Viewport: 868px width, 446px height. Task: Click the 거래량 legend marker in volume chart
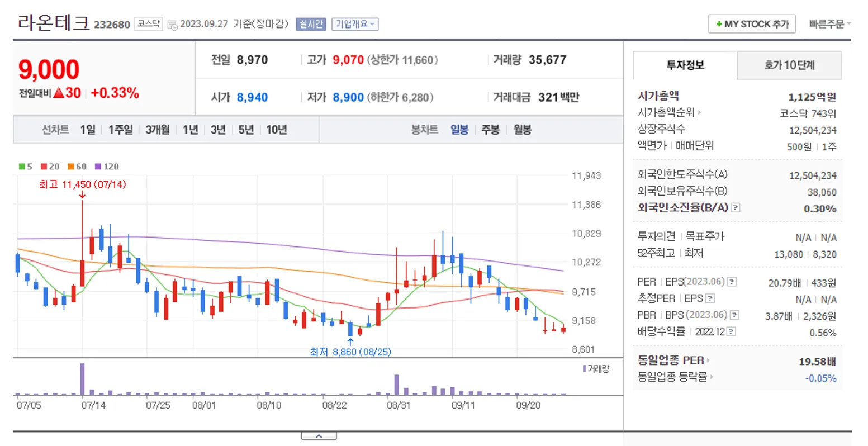[x=584, y=369]
